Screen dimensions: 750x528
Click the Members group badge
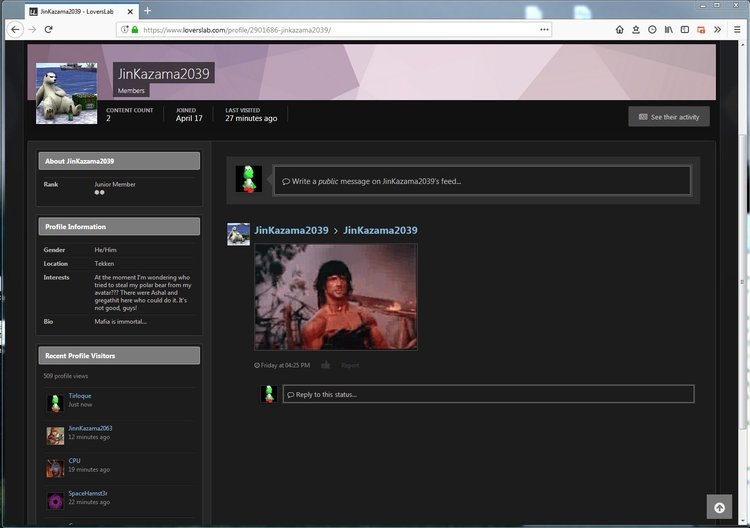point(131,90)
